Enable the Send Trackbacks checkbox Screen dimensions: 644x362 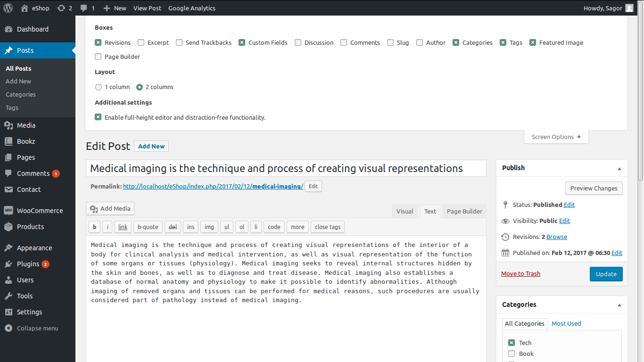click(x=179, y=42)
